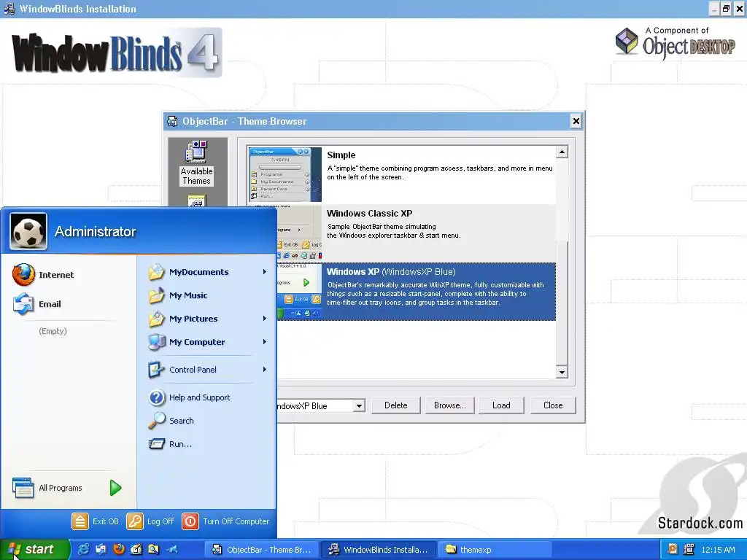Click the notepad-with-pencil quick launch icon

point(136,550)
